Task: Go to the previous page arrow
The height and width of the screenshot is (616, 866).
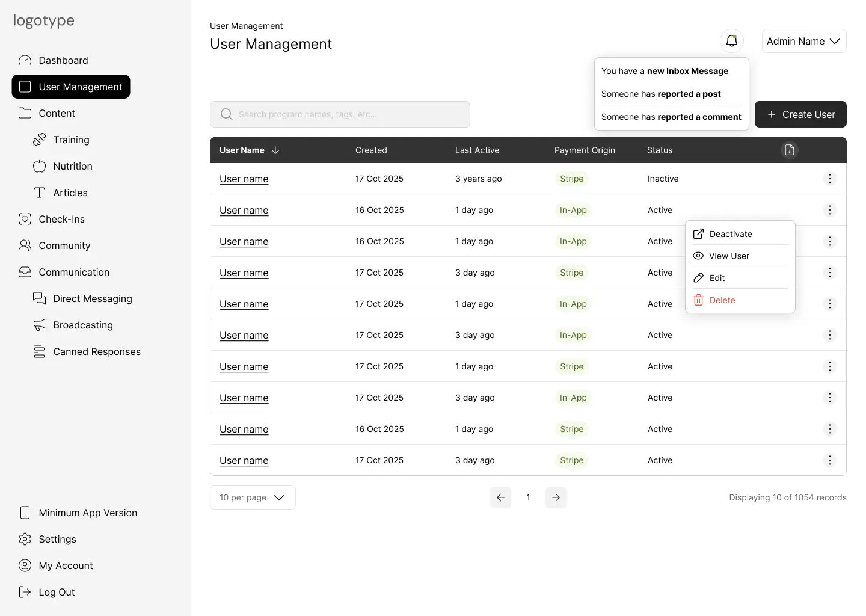Action: coord(500,497)
